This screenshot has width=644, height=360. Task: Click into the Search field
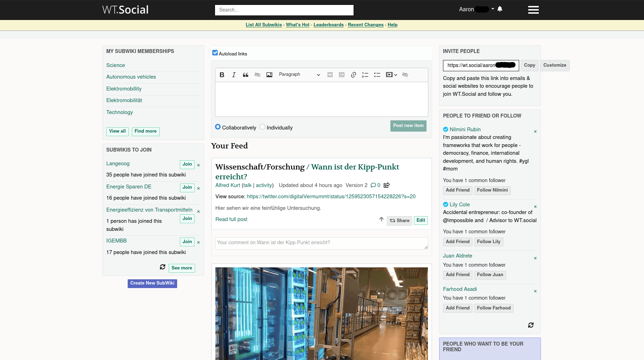coord(284,10)
